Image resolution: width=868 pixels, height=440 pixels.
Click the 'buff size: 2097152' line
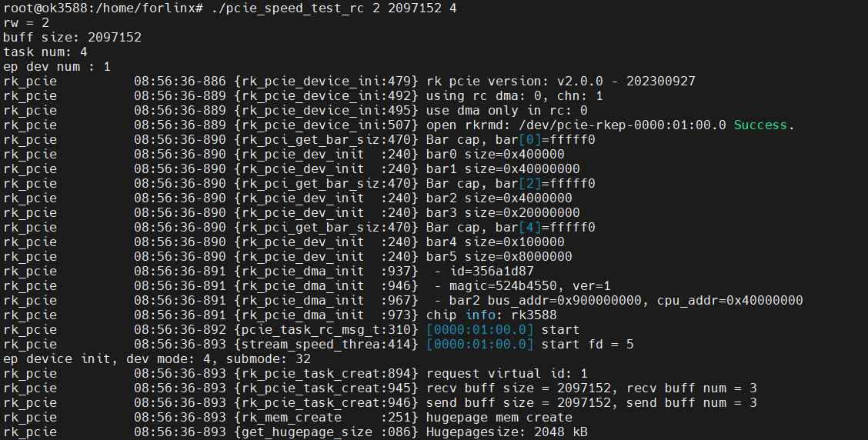coord(72,37)
